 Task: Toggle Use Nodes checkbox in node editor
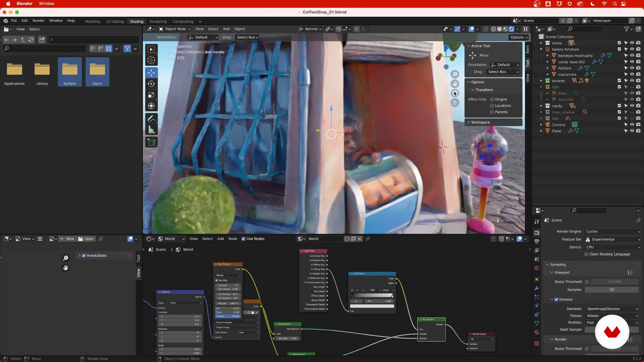243,239
